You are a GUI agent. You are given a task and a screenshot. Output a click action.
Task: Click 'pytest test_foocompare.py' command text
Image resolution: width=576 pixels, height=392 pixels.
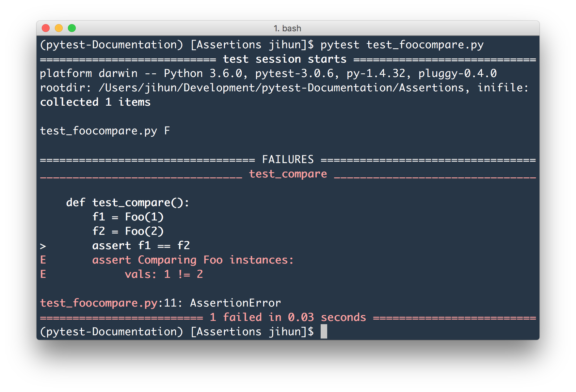402,45
